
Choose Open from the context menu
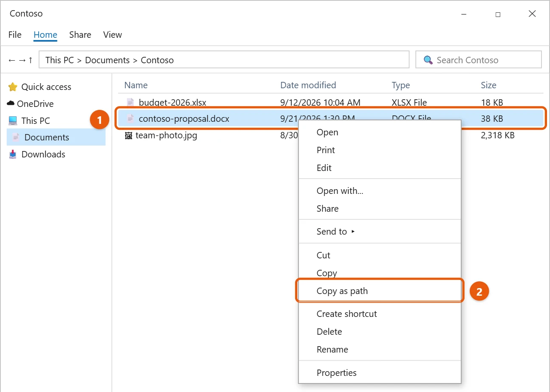pos(380,132)
